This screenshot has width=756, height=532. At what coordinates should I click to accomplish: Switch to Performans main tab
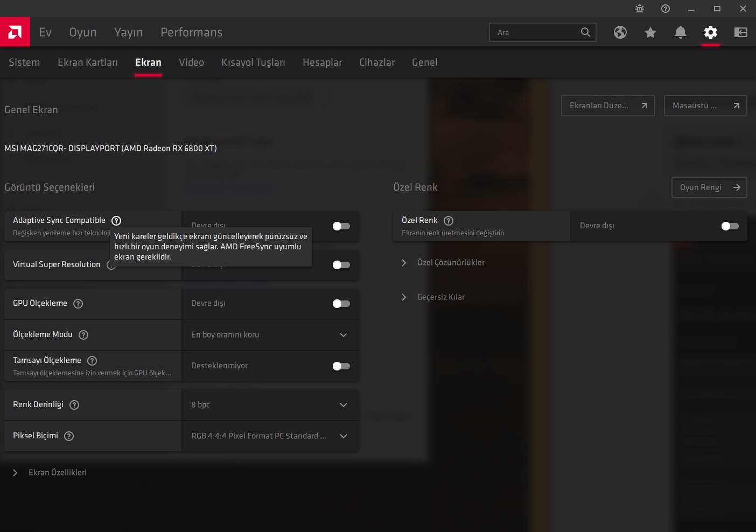pyautogui.click(x=191, y=32)
